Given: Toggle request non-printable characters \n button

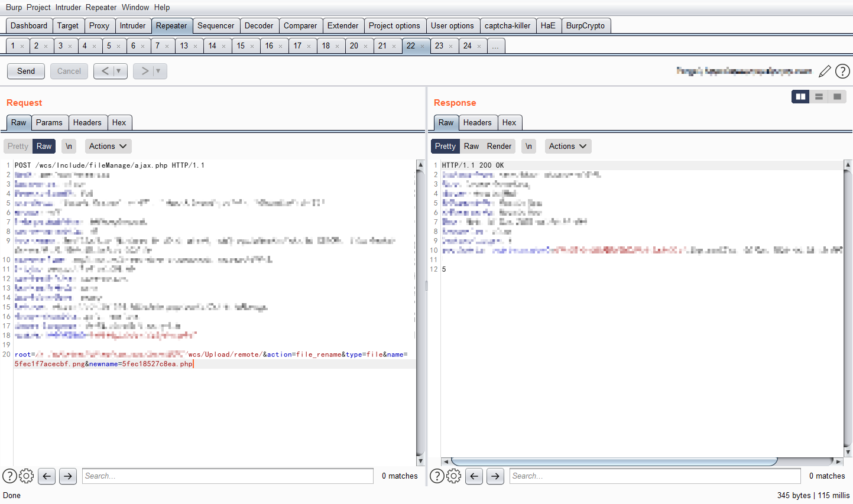Looking at the screenshot, I should click(69, 146).
